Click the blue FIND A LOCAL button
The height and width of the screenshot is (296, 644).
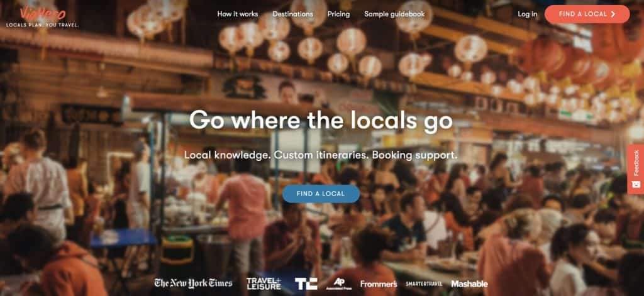321,194
